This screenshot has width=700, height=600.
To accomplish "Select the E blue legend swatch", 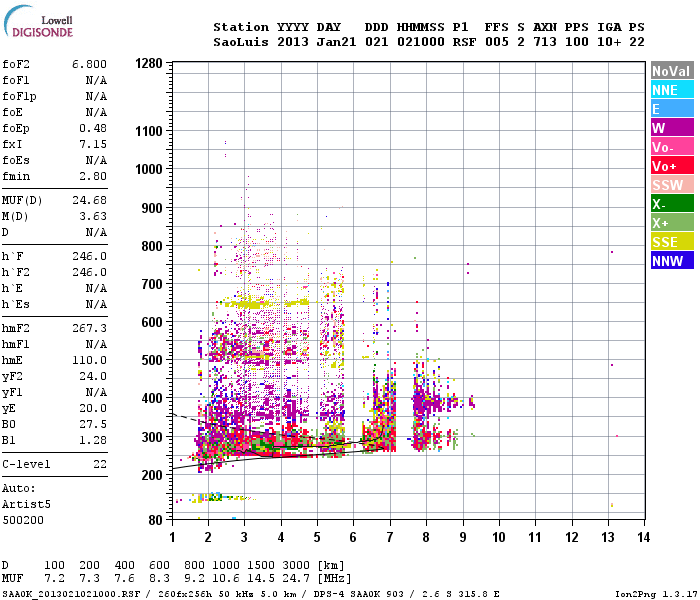I will point(672,108).
